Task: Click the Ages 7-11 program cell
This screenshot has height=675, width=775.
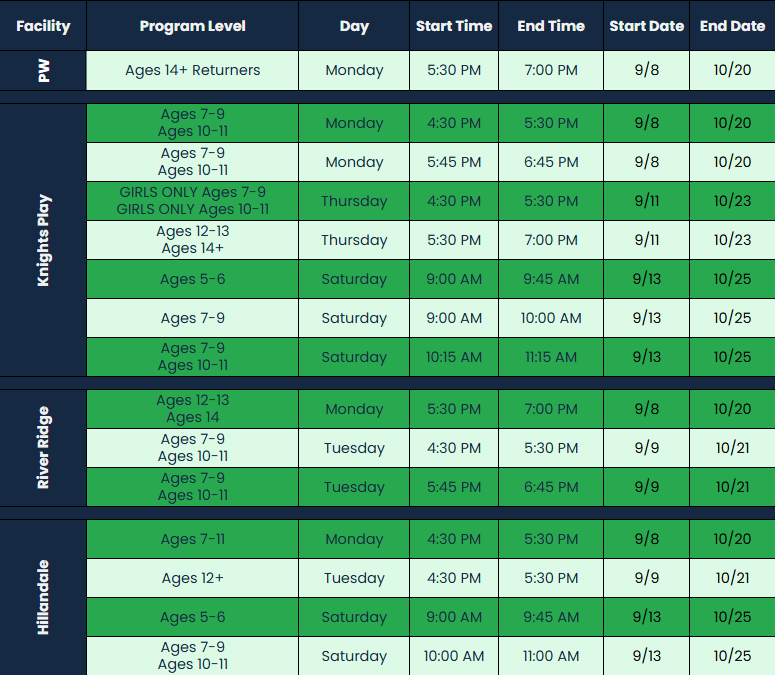Action: pos(192,539)
